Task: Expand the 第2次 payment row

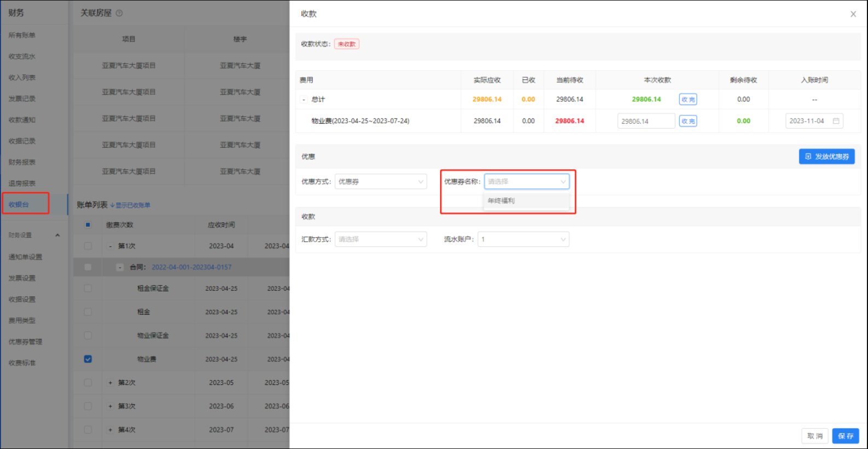Action: (x=110, y=383)
